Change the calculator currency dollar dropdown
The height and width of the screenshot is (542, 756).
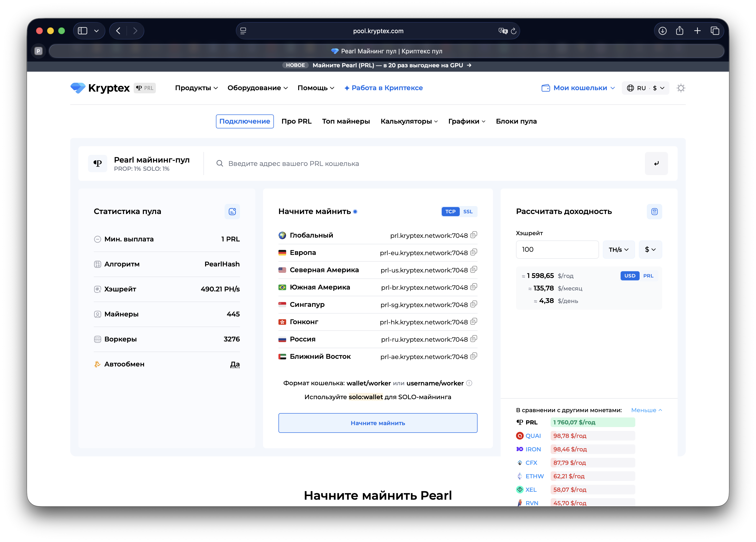click(x=650, y=249)
